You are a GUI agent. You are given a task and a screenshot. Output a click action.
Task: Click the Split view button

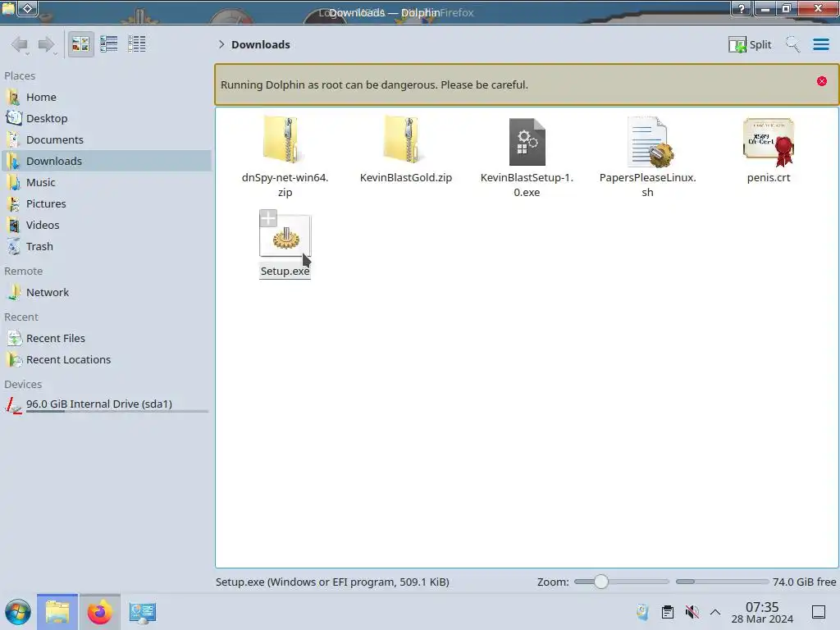coord(750,44)
